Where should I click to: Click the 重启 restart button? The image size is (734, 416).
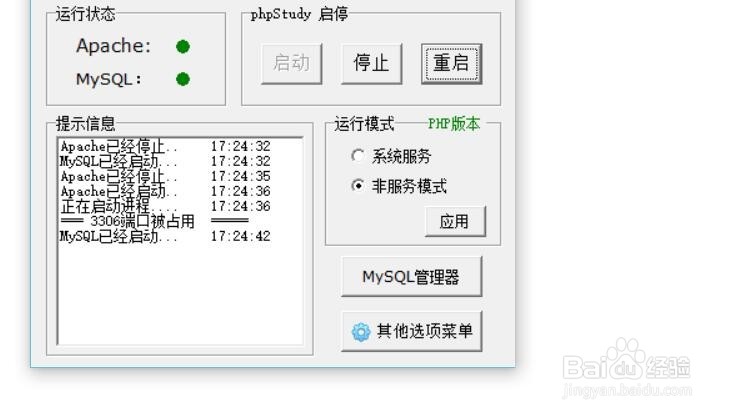click(x=451, y=64)
